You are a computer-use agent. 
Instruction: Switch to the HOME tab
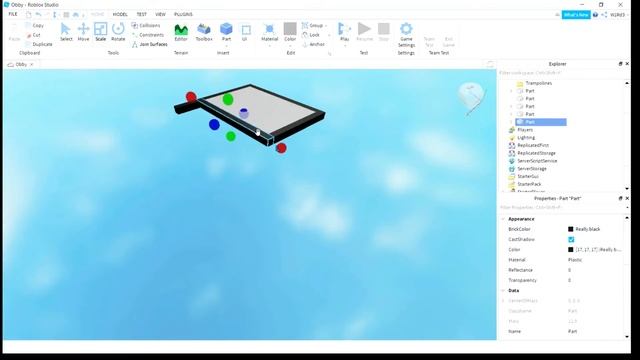point(97,14)
